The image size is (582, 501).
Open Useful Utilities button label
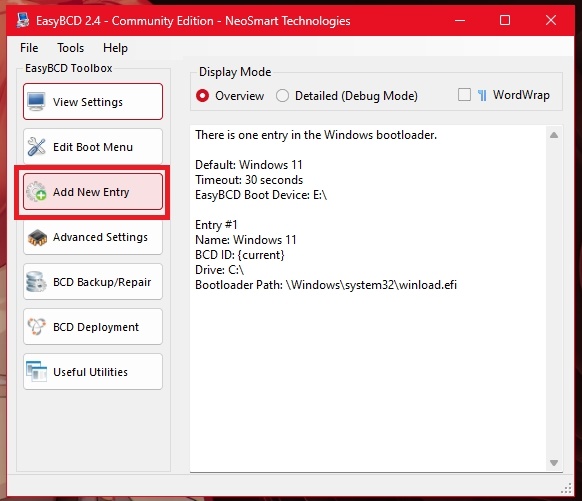[x=90, y=372]
